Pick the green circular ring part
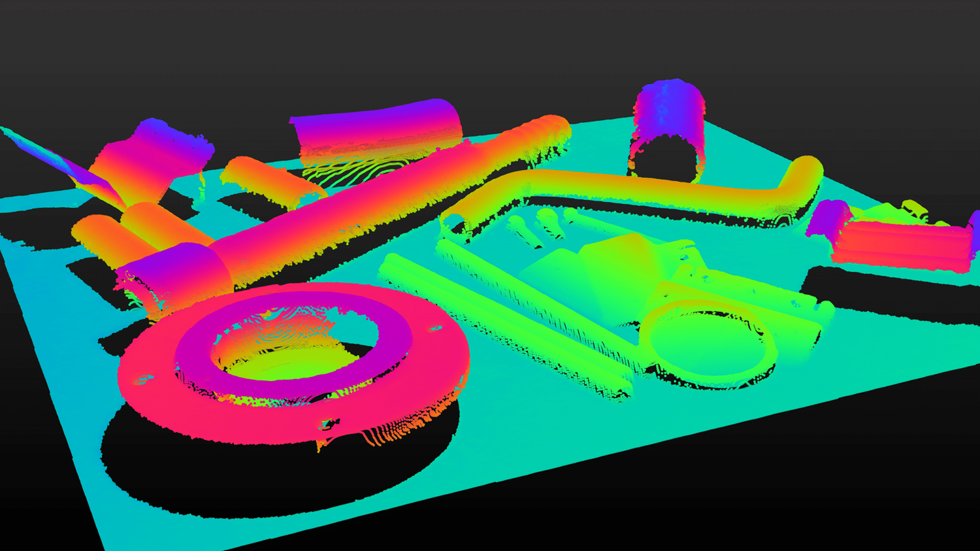The width and height of the screenshot is (980, 551). pyautogui.click(x=709, y=343)
